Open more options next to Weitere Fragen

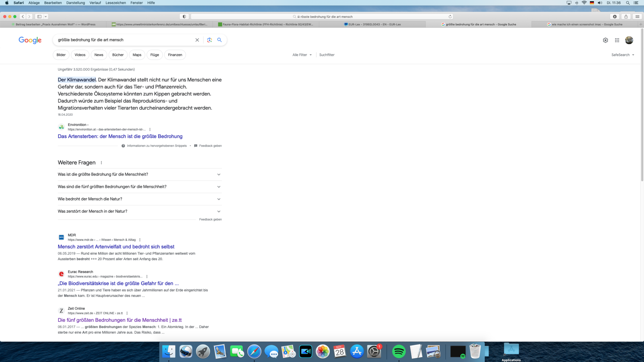point(101,163)
